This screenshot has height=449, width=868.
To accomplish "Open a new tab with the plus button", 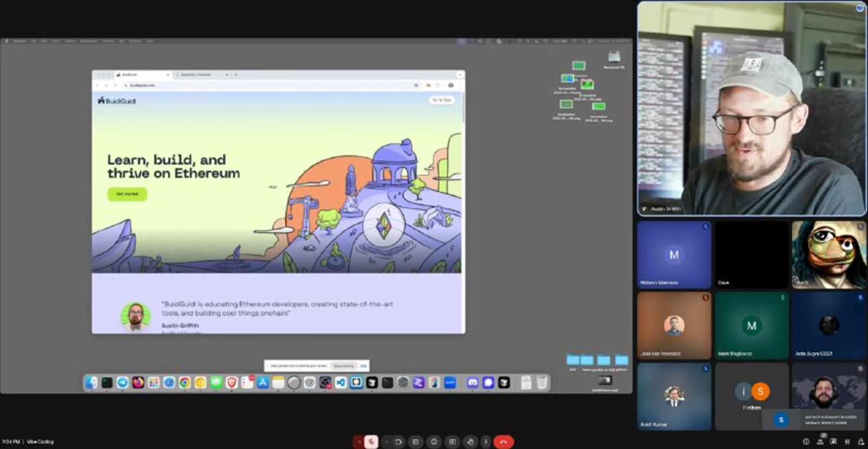I will pyautogui.click(x=235, y=74).
